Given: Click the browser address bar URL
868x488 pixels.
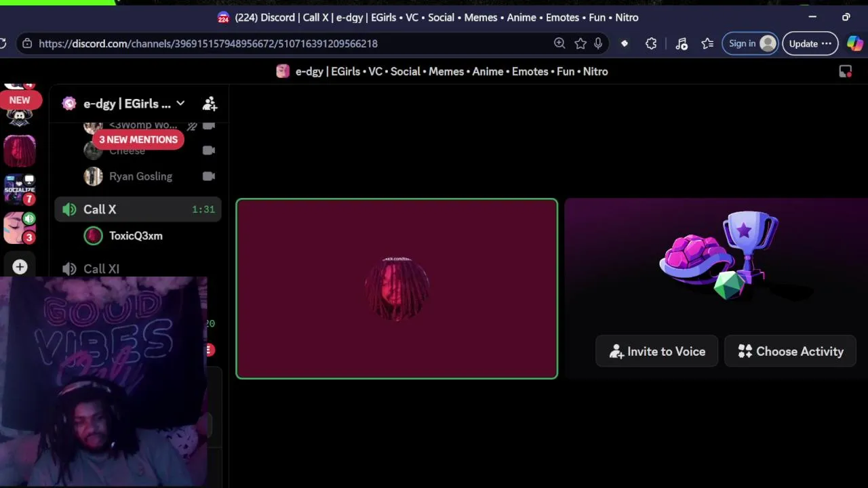Looking at the screenshot, I should tap(208, 43).
